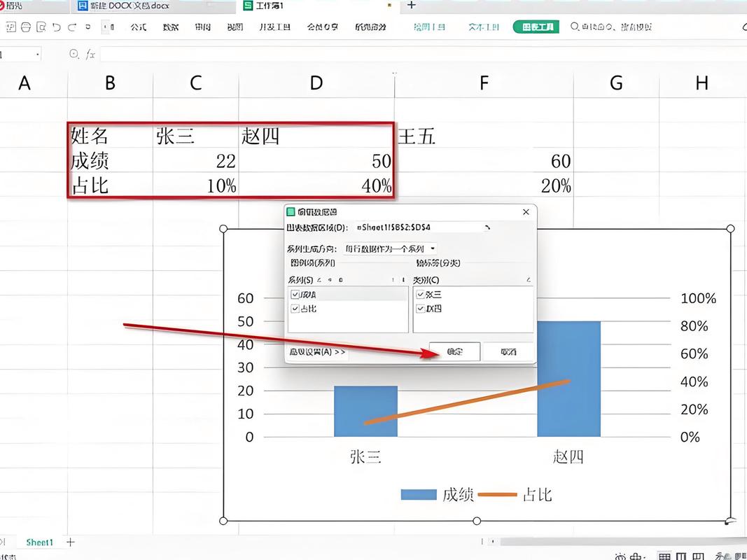
Task: Uncheck the 占比 series checkbox
Action: [x=294, y=308]
